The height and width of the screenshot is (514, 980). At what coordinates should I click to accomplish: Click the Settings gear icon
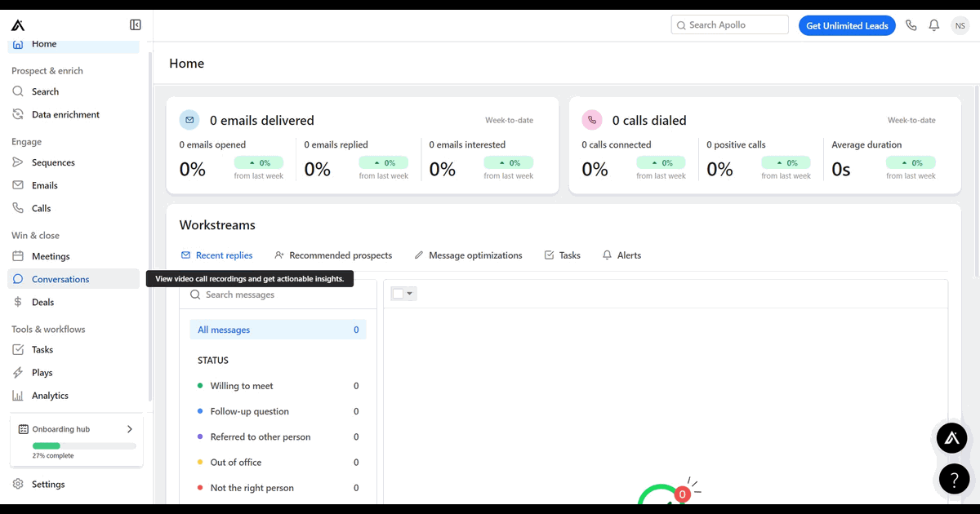tap(18, 484)
